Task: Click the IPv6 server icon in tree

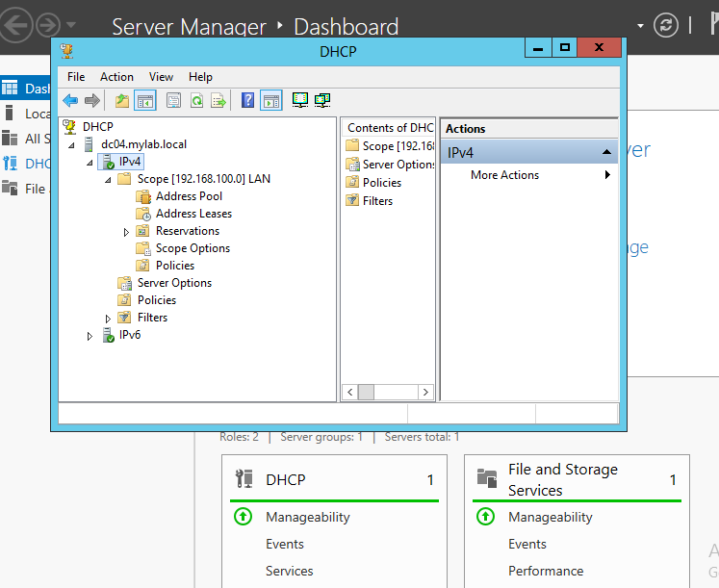Action: 108,335
